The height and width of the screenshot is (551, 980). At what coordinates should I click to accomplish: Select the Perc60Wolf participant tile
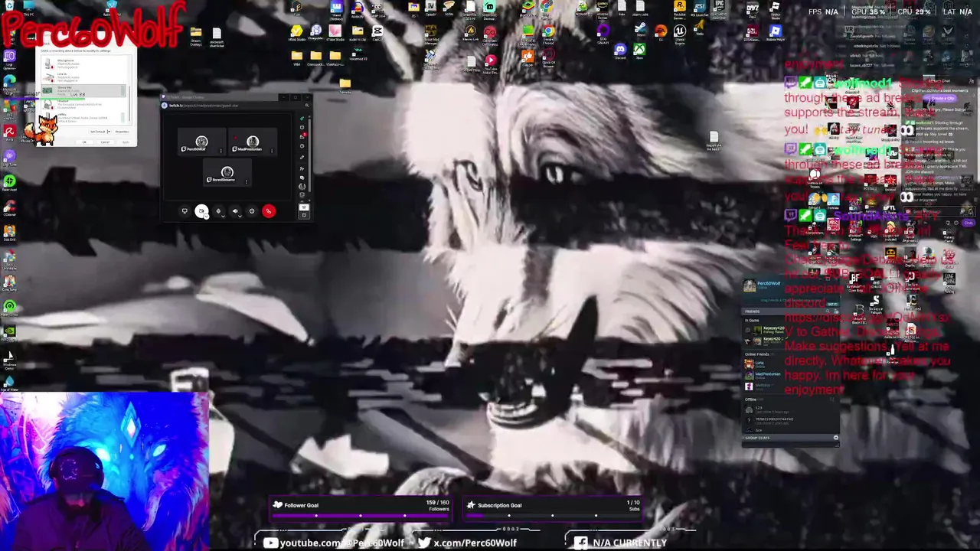(x=201, y=142)
